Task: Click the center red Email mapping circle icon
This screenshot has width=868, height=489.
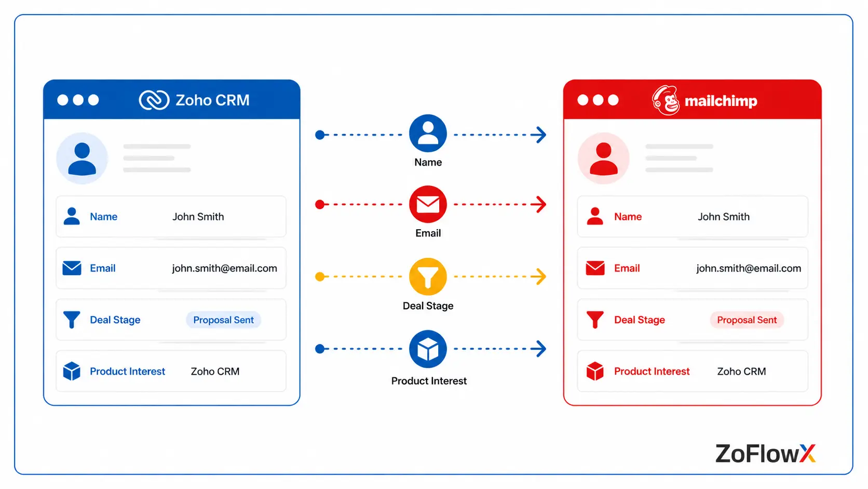Action: coord(428,204)
